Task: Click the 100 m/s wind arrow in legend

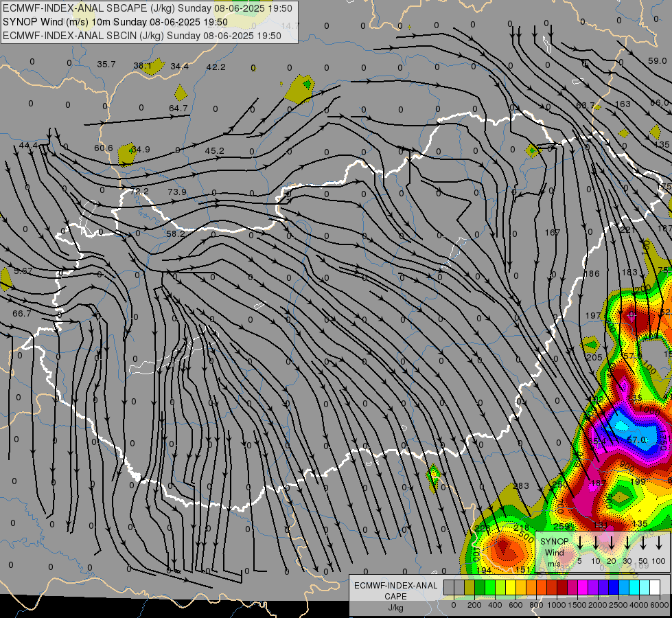Action: tap(659, 543)
